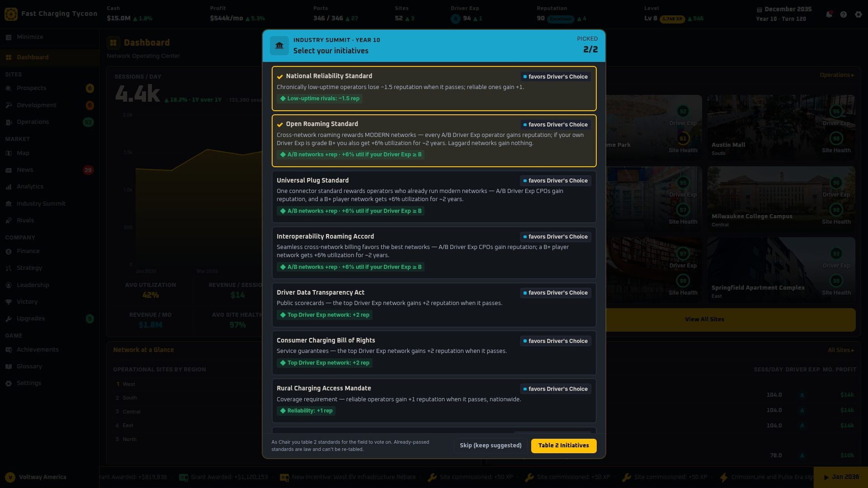The height and width of the screenshot is (488, 868).
Task: Click the Analytics bar chart icon
Action: [x=9, y=187]
